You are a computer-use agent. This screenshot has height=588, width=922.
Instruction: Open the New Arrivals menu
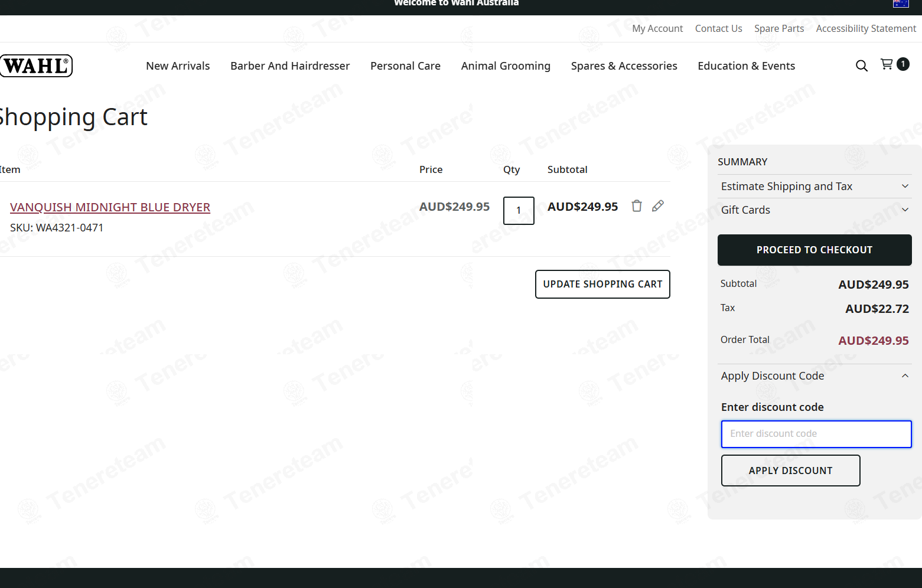[178, 66]
